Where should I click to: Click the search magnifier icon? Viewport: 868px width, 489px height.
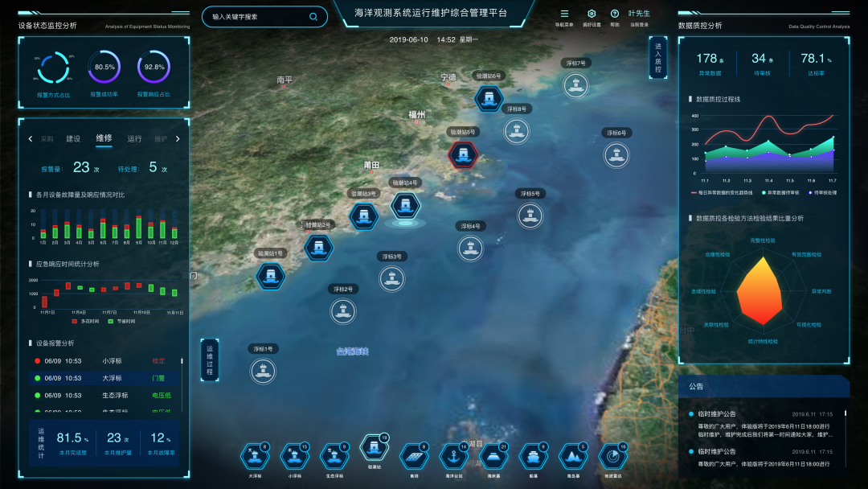click(x=313, y=17)
